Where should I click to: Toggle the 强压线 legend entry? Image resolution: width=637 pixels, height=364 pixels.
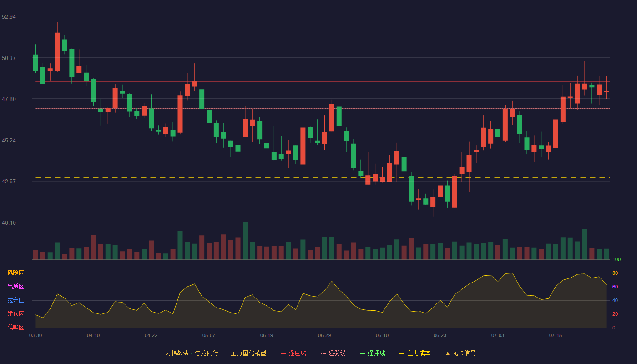[x=293, y=353]
